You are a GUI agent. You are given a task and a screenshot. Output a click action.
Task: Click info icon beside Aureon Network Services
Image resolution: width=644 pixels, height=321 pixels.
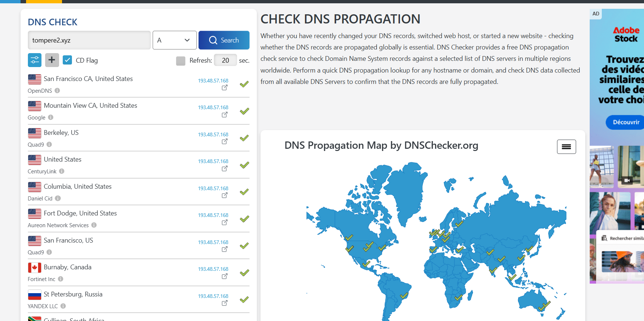click(94, 225)
